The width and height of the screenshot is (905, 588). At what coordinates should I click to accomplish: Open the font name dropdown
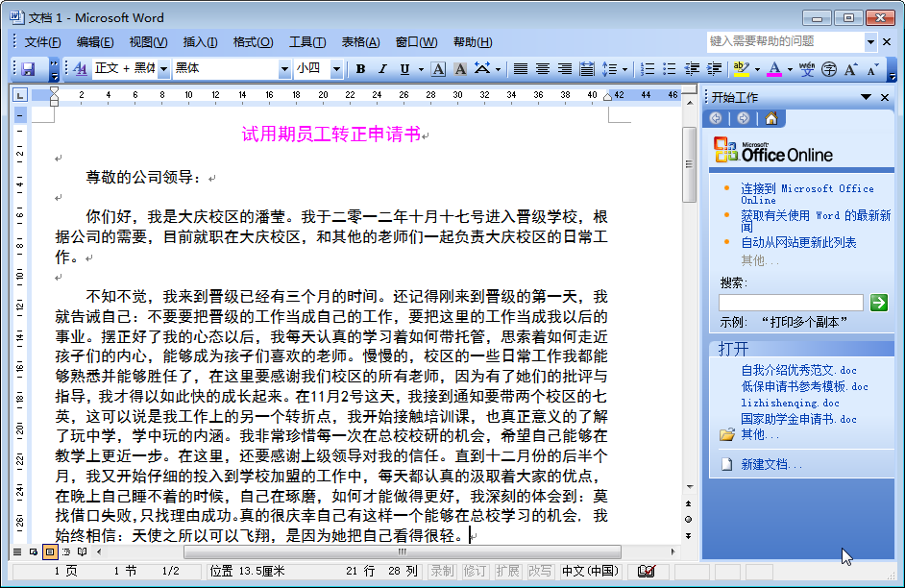point(284,69)
